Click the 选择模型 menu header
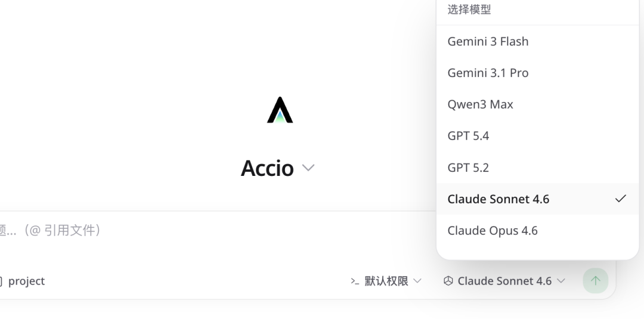Viewport: 644px width, 319px height. coord(469,10)
